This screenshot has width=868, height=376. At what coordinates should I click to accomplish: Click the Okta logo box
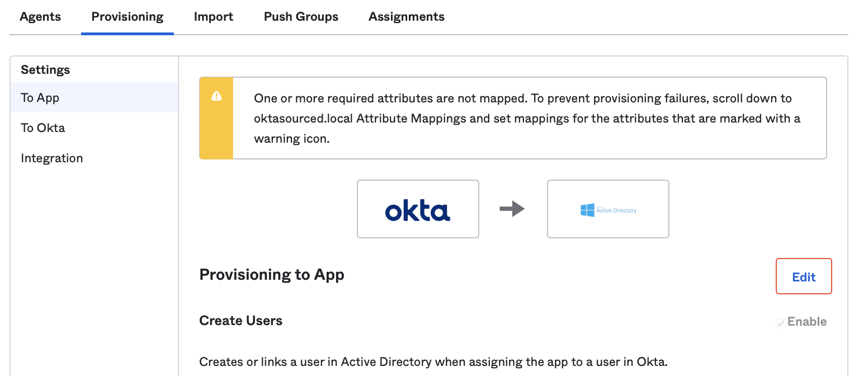(418, 209)
